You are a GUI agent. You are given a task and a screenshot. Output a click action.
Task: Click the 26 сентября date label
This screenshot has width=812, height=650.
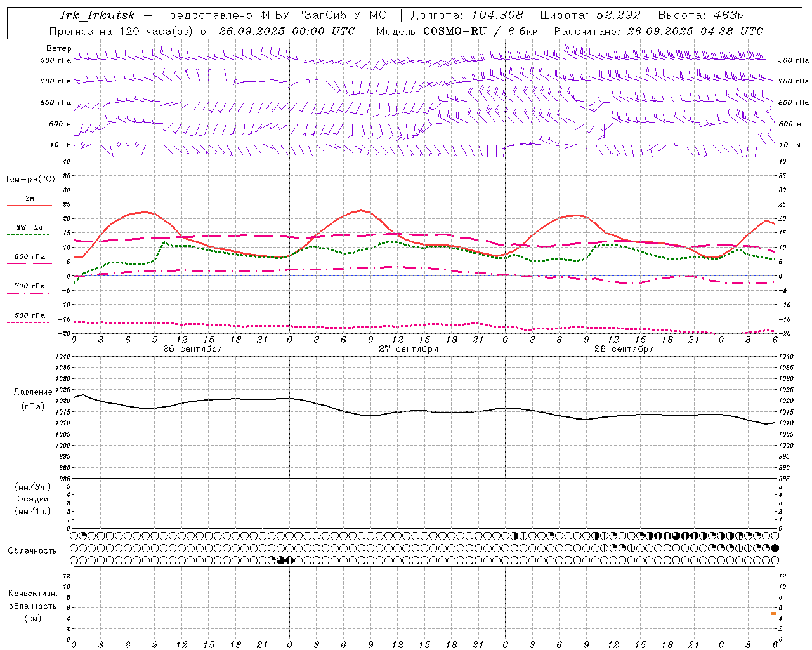click(x=192, y=349)
